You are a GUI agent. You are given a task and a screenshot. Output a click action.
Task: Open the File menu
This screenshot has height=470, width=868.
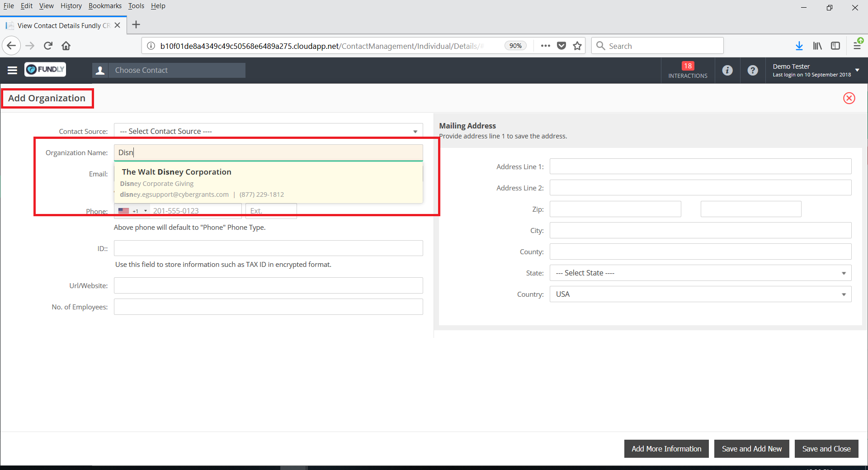click(9, 6)
